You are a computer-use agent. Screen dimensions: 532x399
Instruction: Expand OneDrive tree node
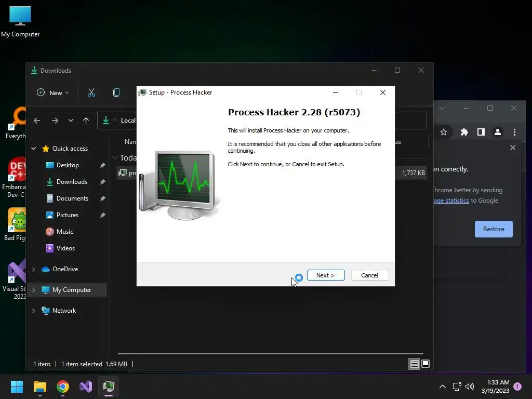point(34,269)
